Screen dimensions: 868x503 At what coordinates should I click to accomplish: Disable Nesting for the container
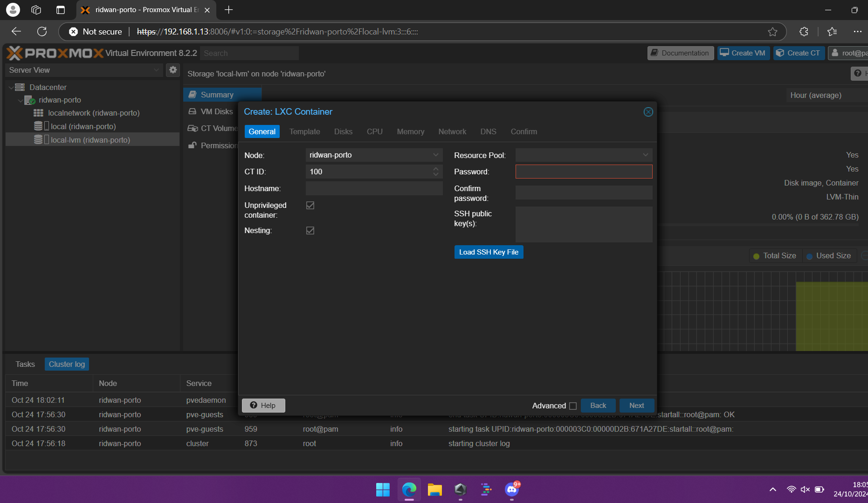[x=310, y=230]
